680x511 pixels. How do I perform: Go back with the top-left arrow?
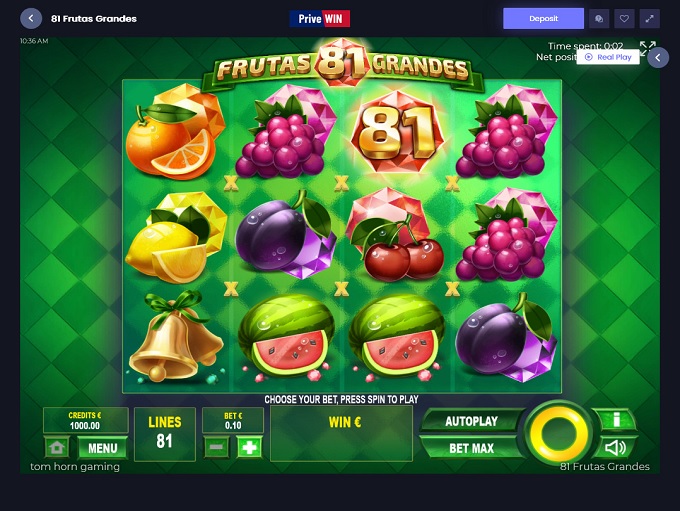(31, 19)
